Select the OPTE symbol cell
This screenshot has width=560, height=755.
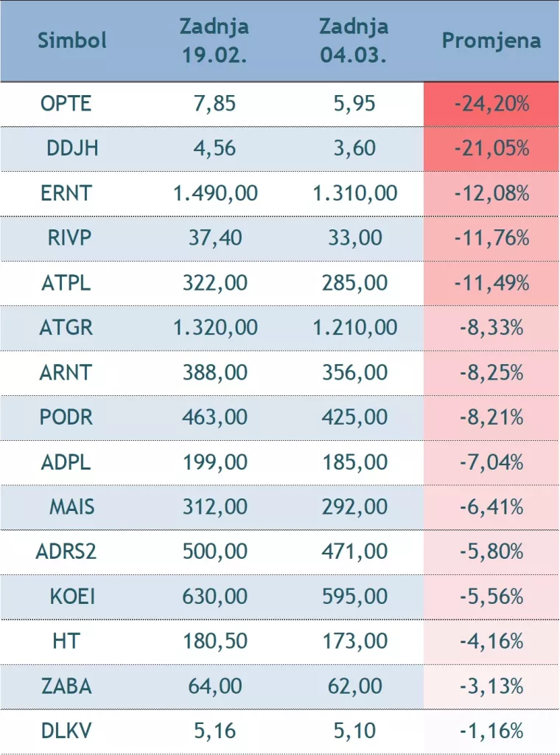click(x=66, y=103)
